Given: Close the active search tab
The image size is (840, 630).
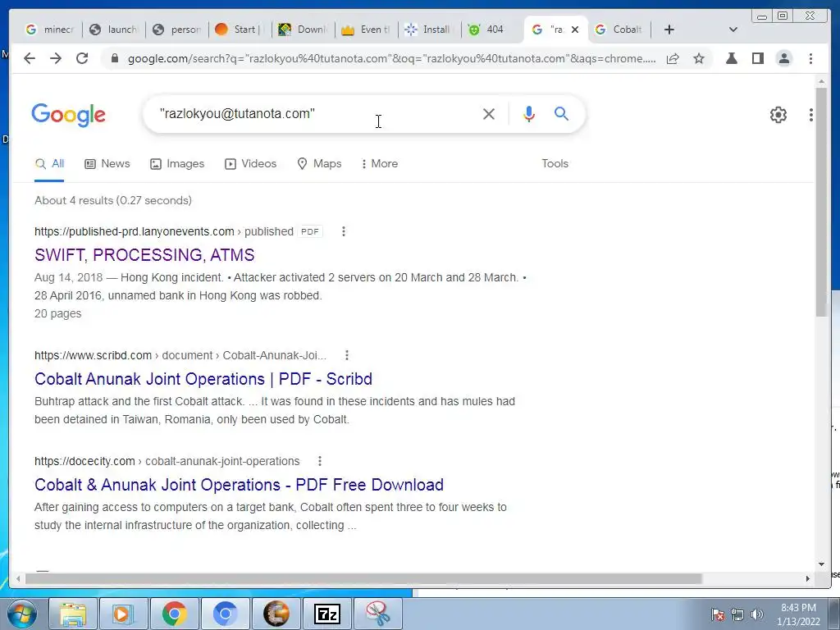Looking at the screenshot, I should click(x=575, y=30).
